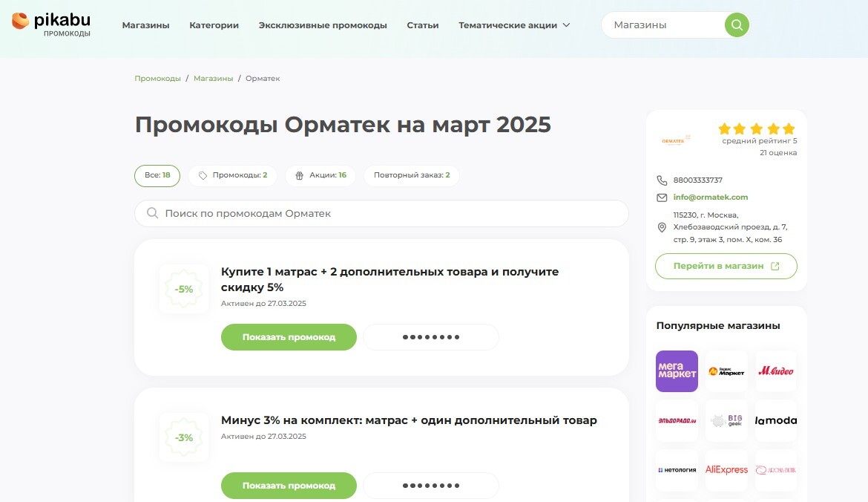Click the 21 оценка text
868x502 pixels.
pyautogui.click(x=778, y=153)
